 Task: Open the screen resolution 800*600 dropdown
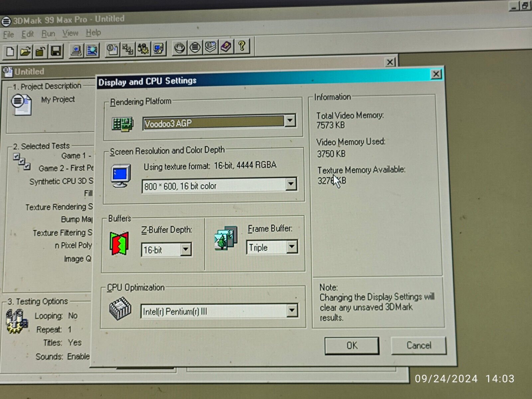(x=291, y=184)
